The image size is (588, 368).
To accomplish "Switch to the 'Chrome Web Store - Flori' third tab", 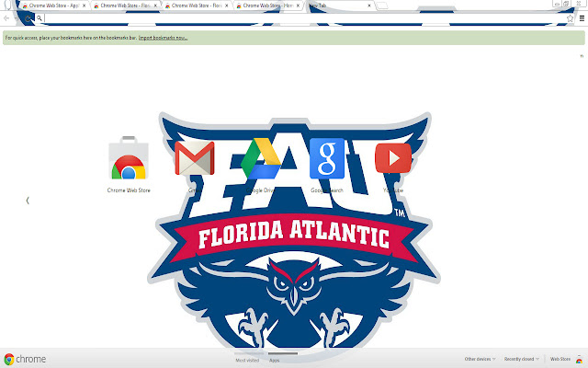I will click(197, 6).
